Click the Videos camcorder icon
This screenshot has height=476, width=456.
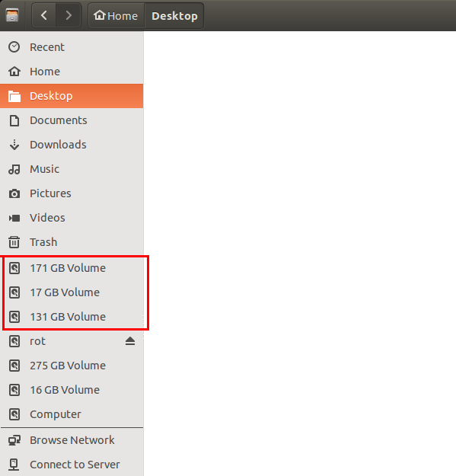pos(14,218)
